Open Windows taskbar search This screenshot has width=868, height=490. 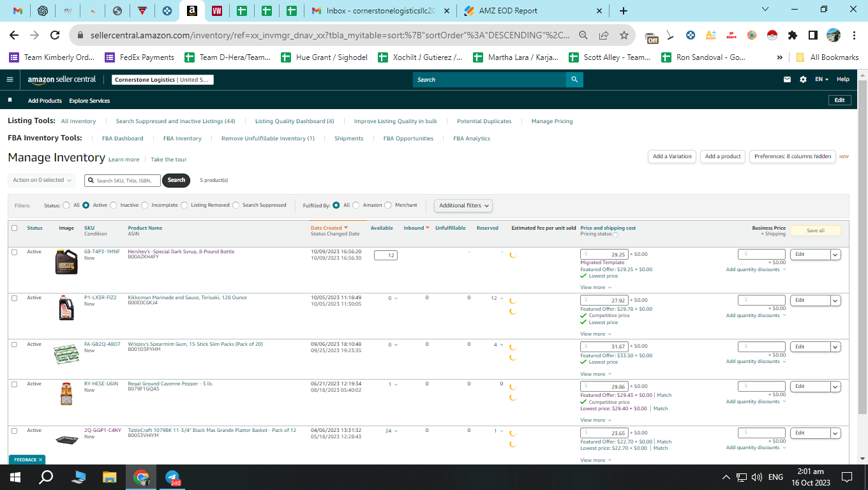(x=47, y=477)
